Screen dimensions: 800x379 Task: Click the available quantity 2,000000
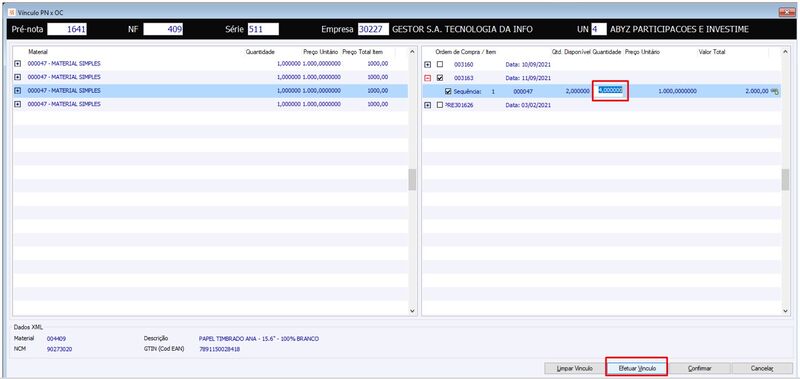click(x=578, y=91)
